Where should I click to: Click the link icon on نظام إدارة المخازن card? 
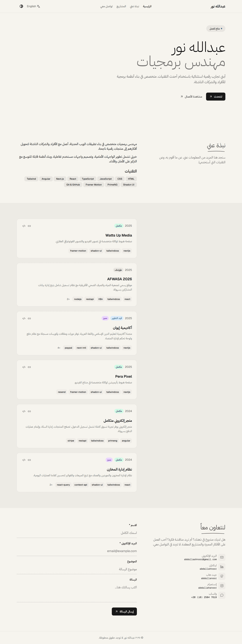point(29,460)
